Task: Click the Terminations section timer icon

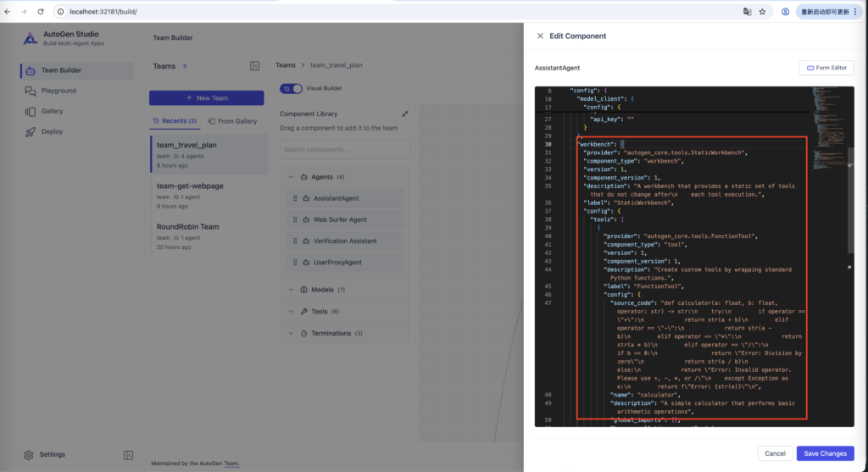Action: (x=304, y=334)
